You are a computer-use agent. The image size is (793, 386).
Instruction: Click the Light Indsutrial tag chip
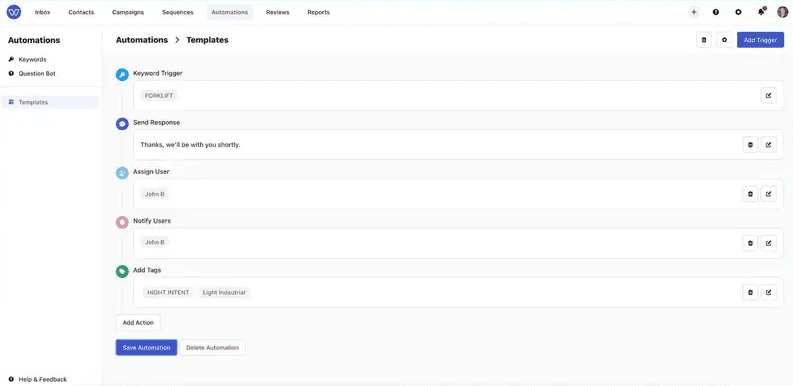(x=224, y=292)
